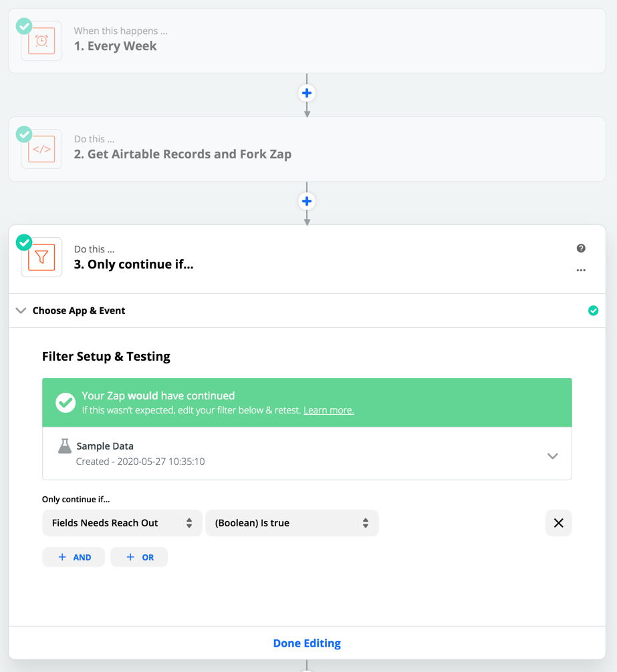Image resolution: width=617 pixels, height=672 pixels.
Task: Click Done Editing
Action: click(x=307, y=643)
